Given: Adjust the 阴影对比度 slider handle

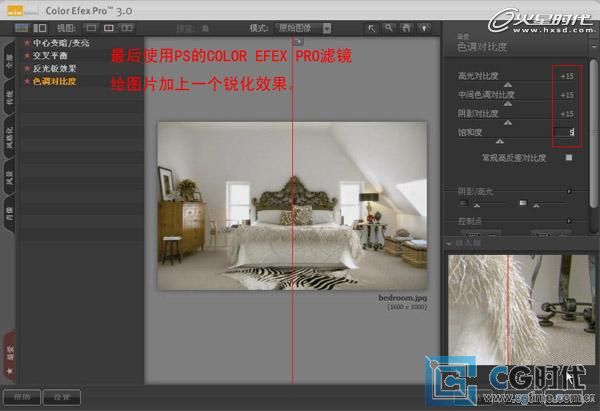Looking at the screenshot, I should pyautogui.click(x=507, y=122).
